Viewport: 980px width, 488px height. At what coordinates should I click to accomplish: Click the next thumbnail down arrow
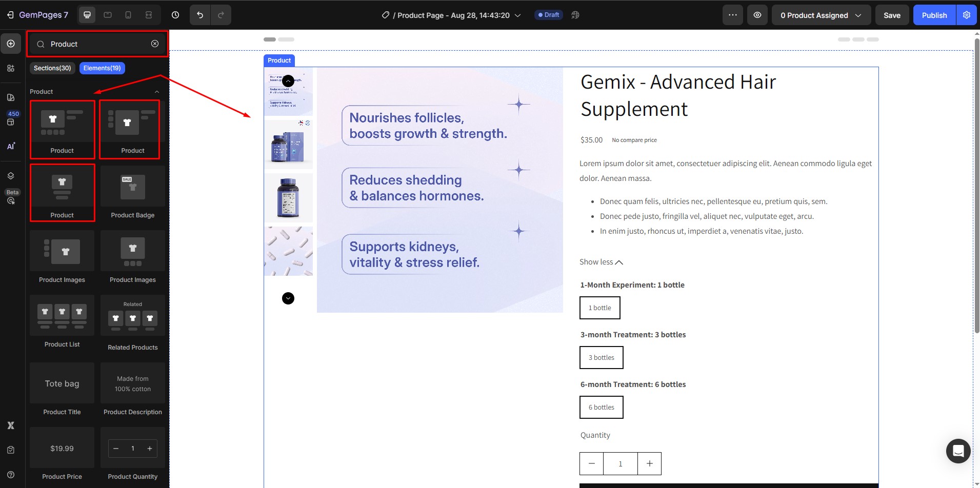pyautogui.click(x=288, y=298)
